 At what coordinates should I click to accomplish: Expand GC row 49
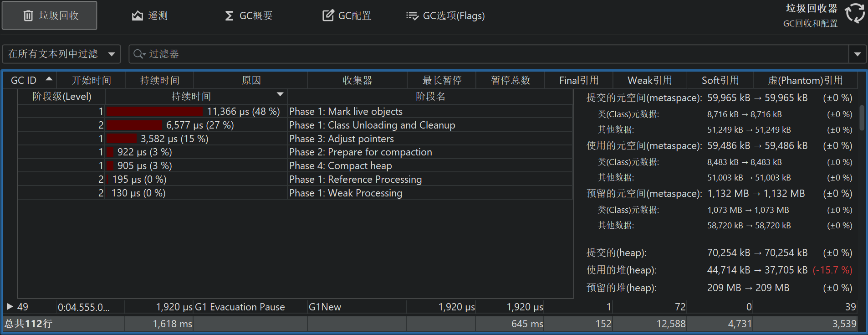[x=10, y=307]
